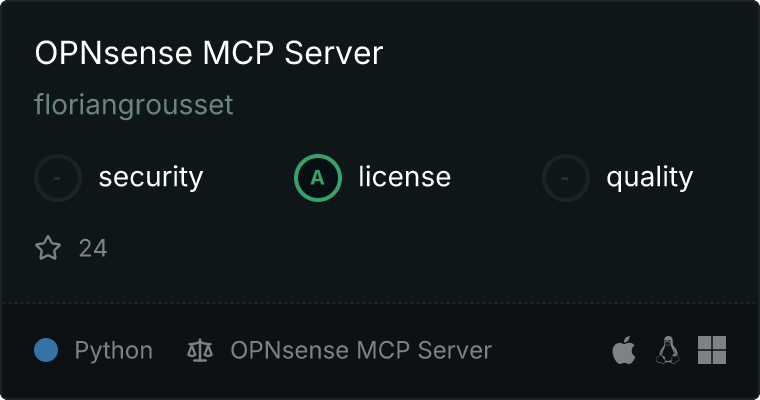The width and height of the screenshot is (760, 400).
Task: Select the Python language label
Action: [113, 350]
